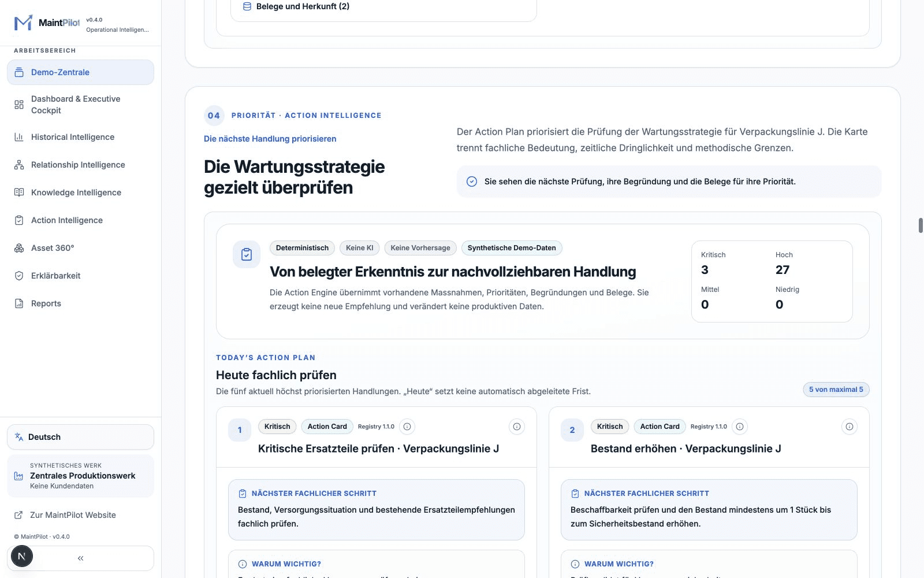Click Kritisch badge on Bestand erhöhen card

(610, 427)
